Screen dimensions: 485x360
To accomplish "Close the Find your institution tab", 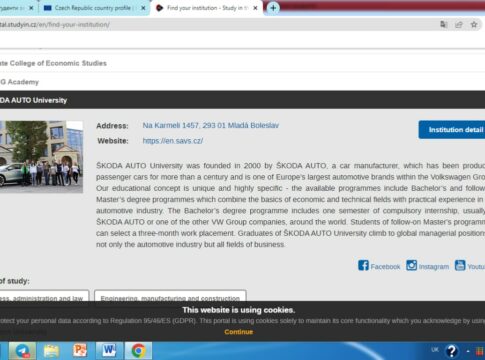I will click(x=255, y=8).
